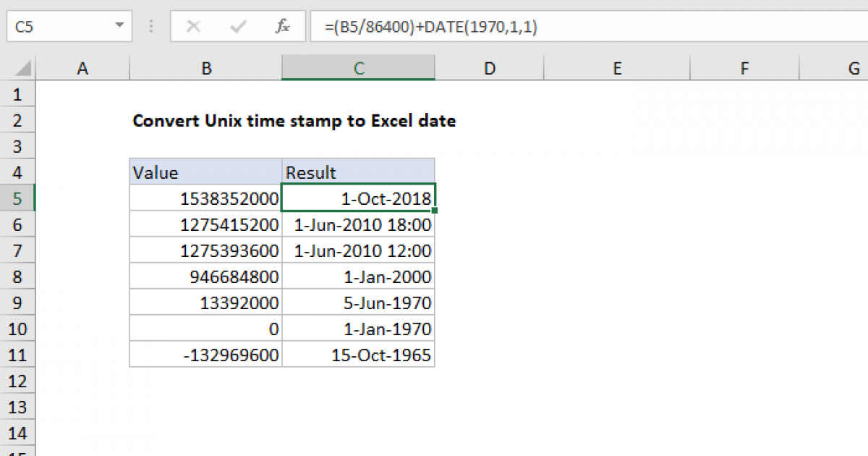Screen dimensions: 868x456
Task: Click the Insert Function fx icon
Action: click(x=283, y=27)
